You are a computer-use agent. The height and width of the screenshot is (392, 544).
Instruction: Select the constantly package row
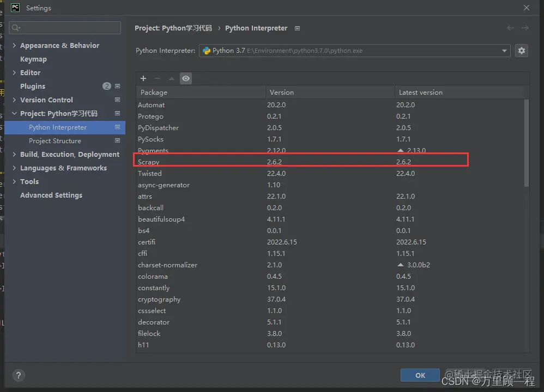click(330, 287)
